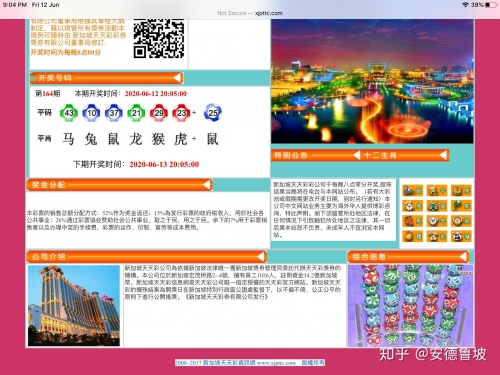Click the Monkey zodiac icon

462,221
